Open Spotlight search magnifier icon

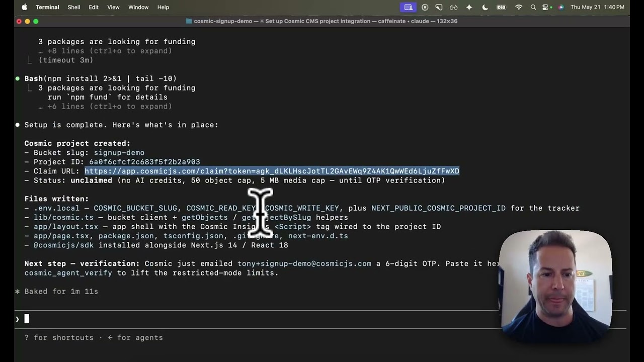[533, 7]
